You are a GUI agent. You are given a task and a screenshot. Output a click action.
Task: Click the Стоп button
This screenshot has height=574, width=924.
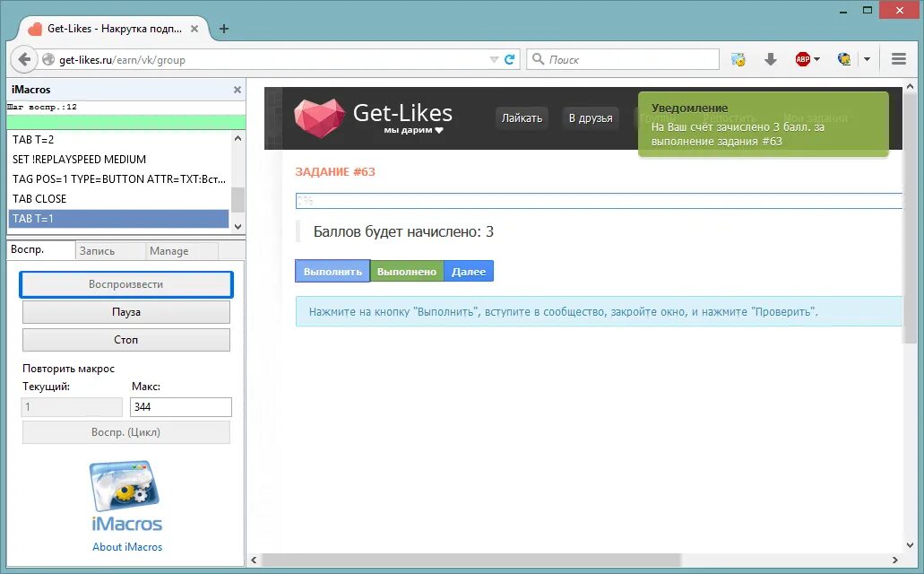(126, 340)
